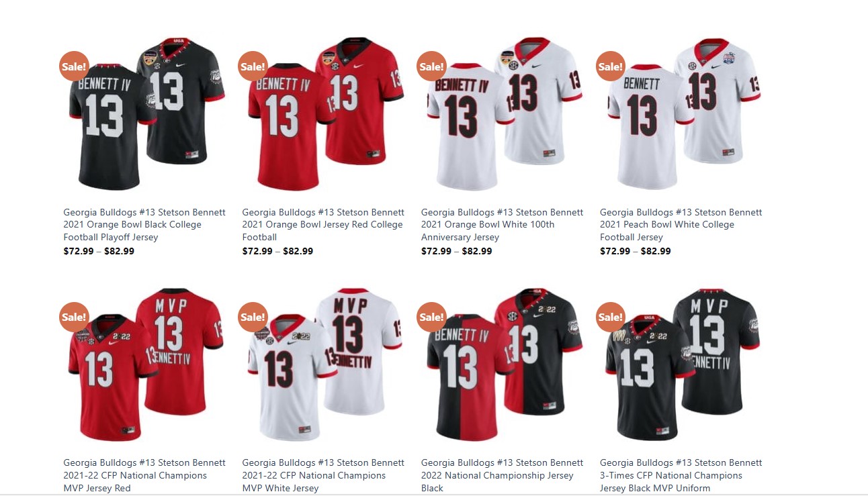View the black 3-Times Champions MVP uniform photo
The width and height of the screenshot is (868, 496).
pos(683,364)
